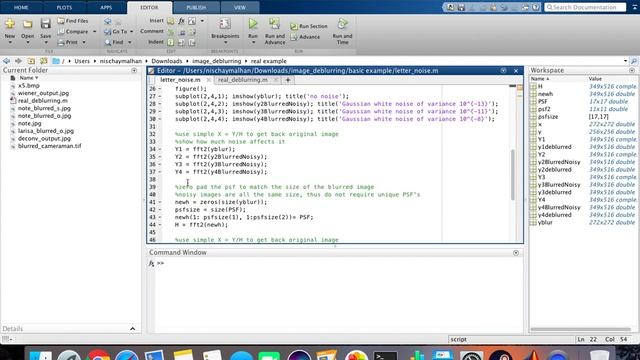Click the Smart Indent icon
640x360 pixels.
coord(171,42)
